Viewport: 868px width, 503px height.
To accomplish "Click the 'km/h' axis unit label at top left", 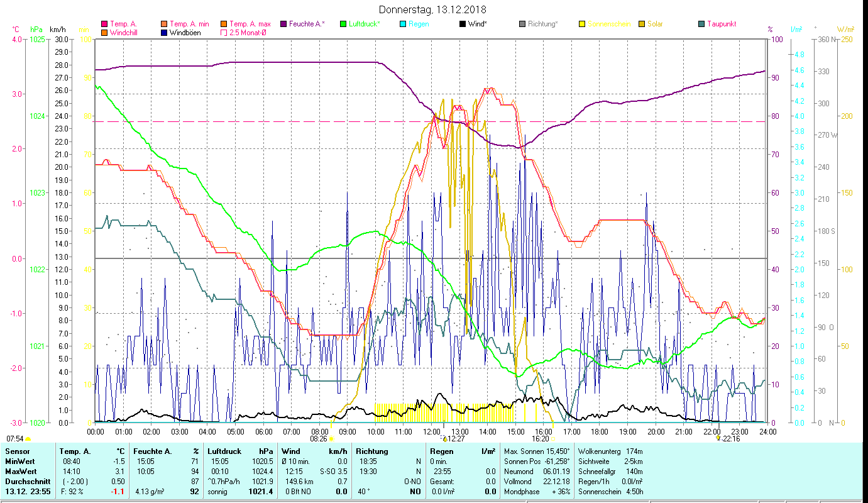I will [x=57, y=30].
